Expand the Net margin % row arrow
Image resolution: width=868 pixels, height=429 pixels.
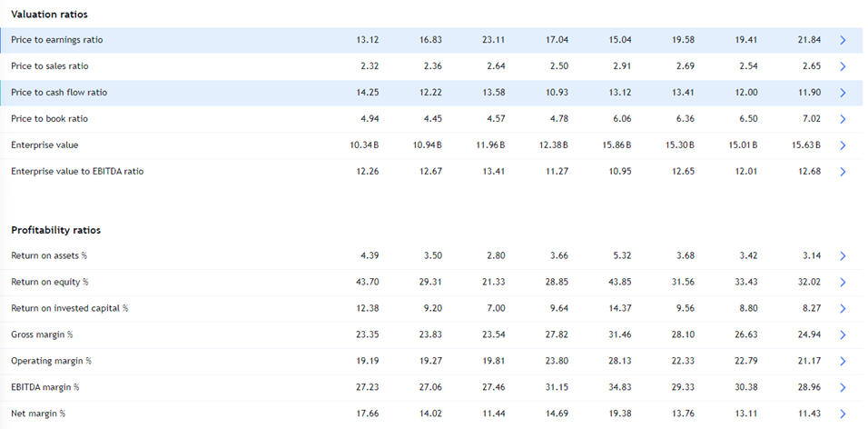(x=843, y=414)
